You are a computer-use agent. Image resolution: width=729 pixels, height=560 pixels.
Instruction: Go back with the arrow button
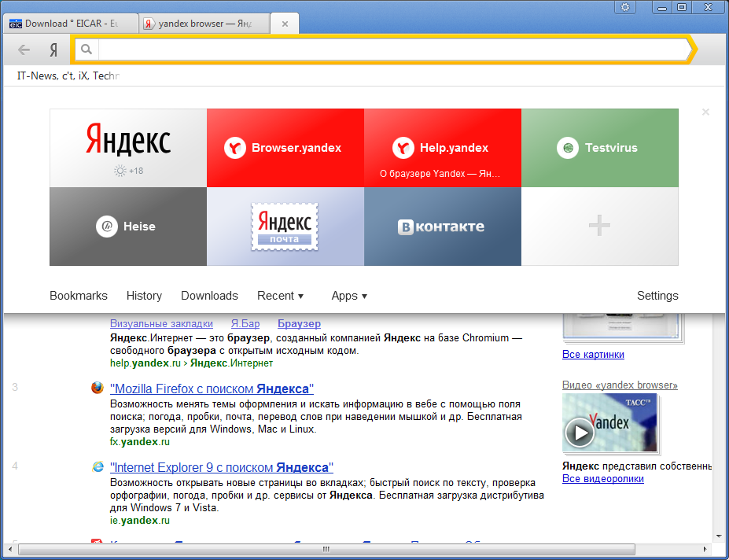[24, 50]
